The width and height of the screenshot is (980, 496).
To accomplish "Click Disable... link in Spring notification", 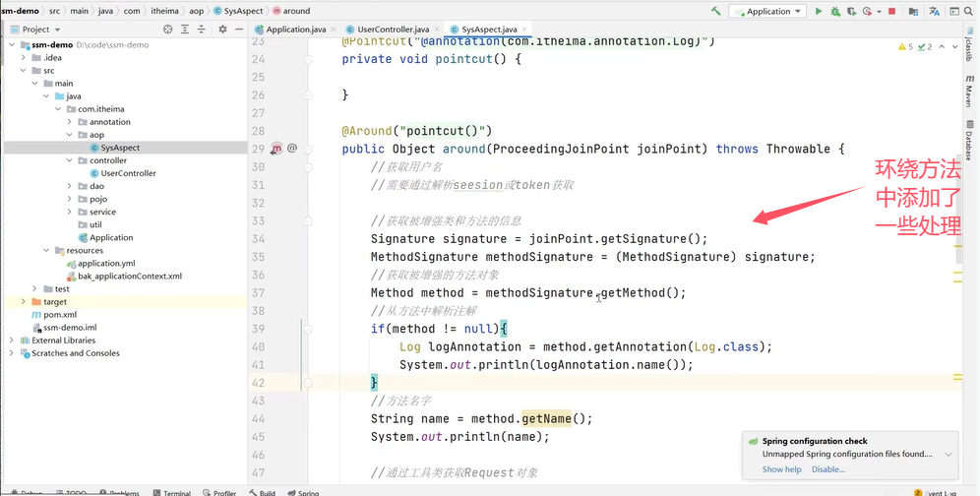I will tap(828, 469).
